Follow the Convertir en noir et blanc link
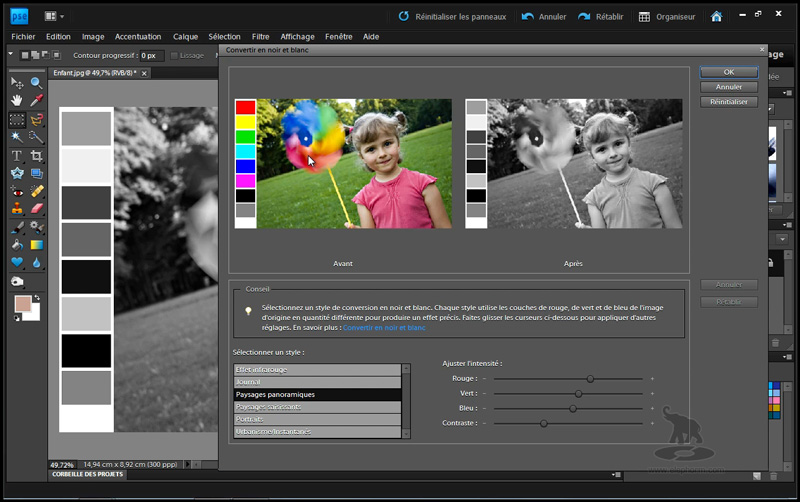 384,328
